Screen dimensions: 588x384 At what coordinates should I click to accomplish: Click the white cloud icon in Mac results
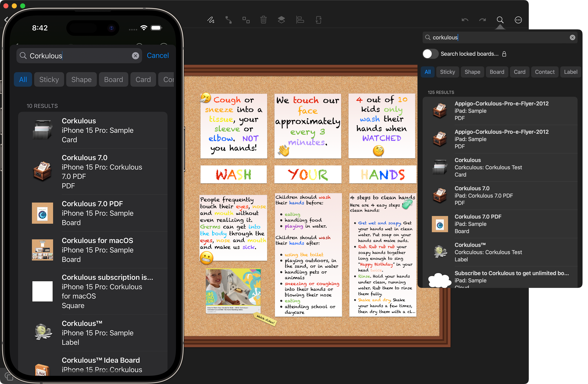pyautogui.click(x=439, y=280)
